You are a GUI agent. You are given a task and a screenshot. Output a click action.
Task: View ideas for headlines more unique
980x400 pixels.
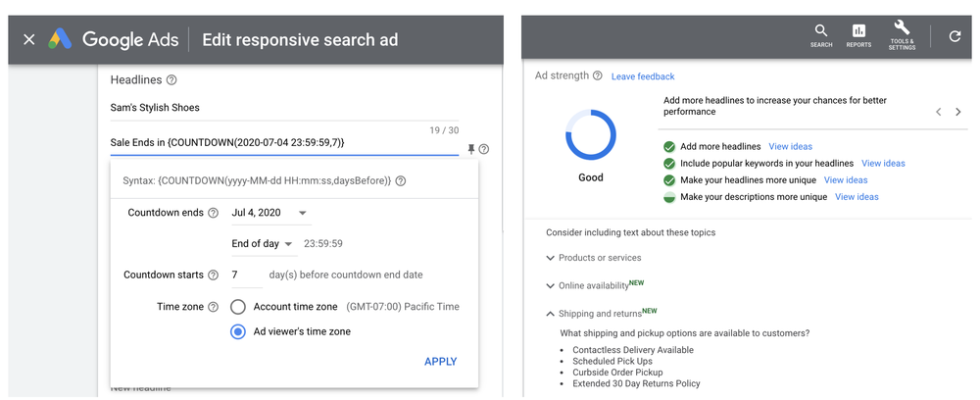846,180
